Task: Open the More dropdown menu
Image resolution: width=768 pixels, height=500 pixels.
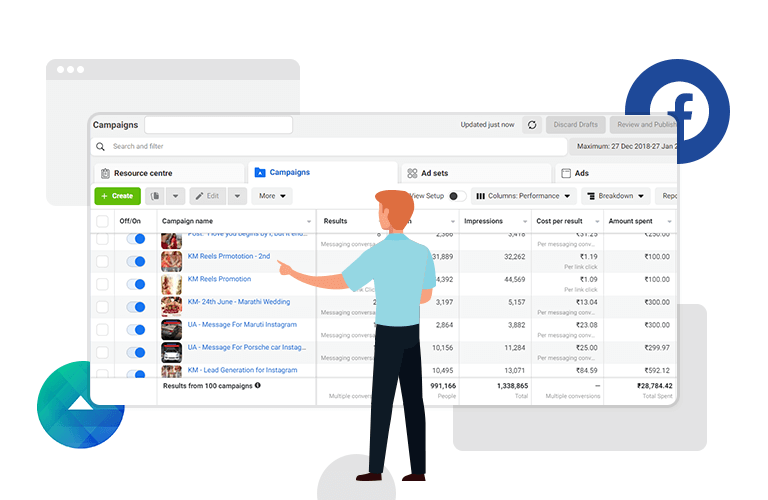Action: pyautogui.click(x=272, y=196)
